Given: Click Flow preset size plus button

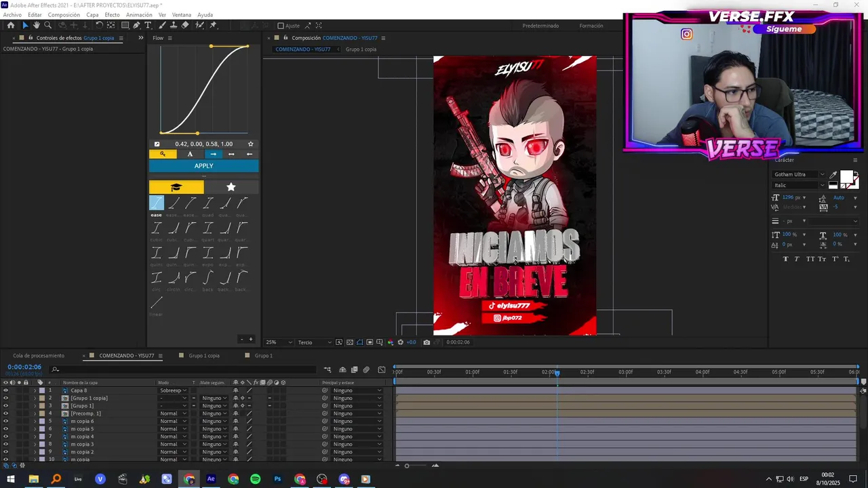Looking at the screenshot, I should [x=250, y=339].
